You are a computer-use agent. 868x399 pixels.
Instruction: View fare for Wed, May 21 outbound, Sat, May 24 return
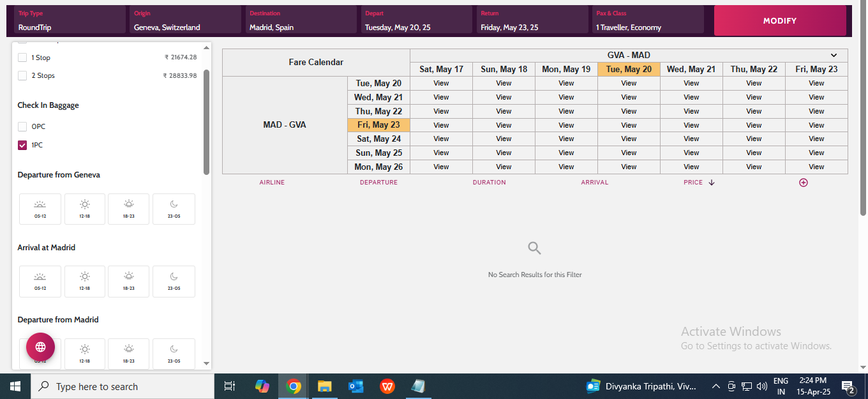[x=691, y=139]
